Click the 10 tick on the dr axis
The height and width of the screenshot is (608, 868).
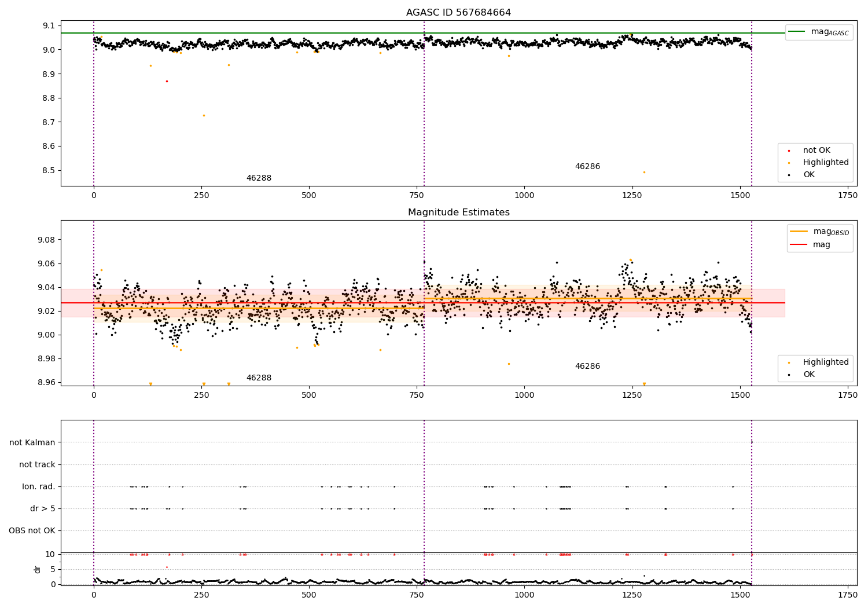(x=50, y=555)
